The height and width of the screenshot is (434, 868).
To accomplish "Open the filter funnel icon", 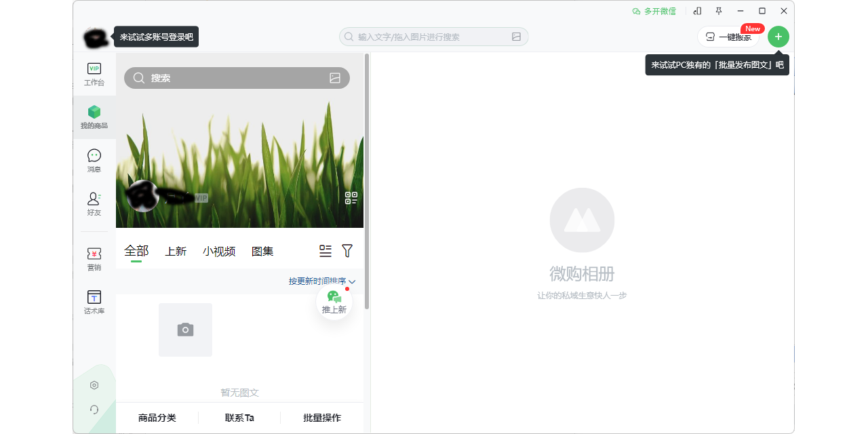I will (x=347, y=251).
